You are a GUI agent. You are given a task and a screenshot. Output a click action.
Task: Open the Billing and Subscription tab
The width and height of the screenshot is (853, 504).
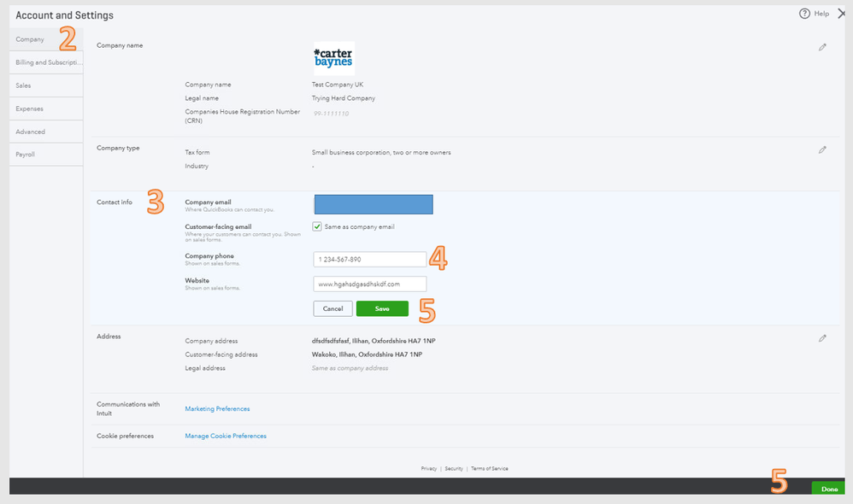click(x=46, y=62)
